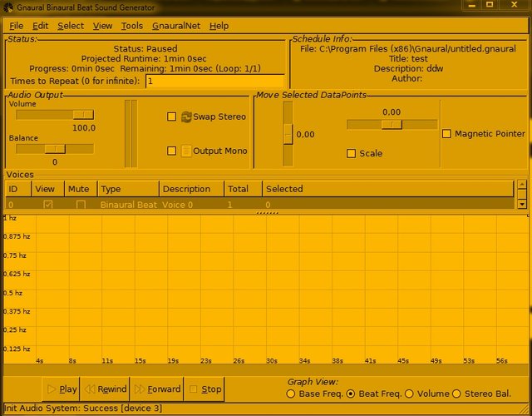Click the 30s time axis label

click(x=272, y=360)
